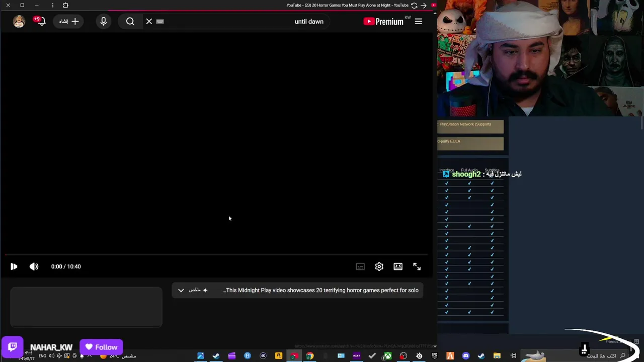Enter fullscreen video mode
The width and height of the screenshot is (644, 362).
tap(417, 266)
